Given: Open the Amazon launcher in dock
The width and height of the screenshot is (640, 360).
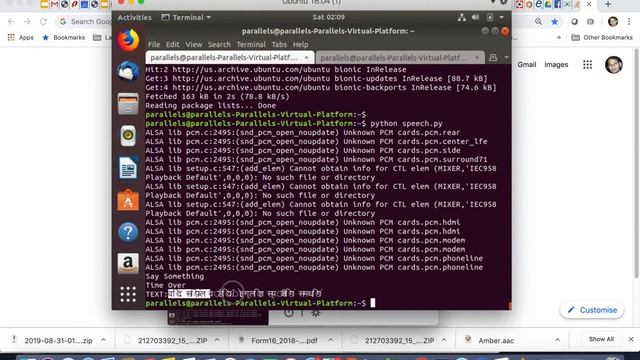Looking at the screenshot, I should point(128,263).
